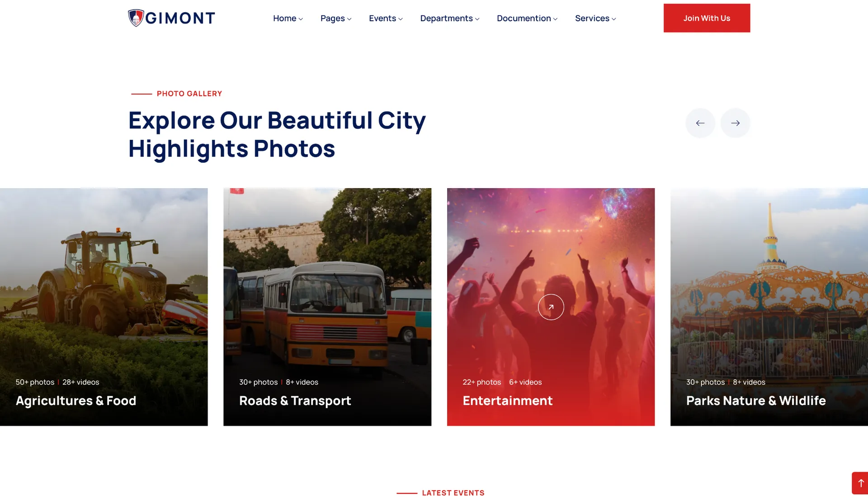
Task: Open the Services menu
Action: 595,18
